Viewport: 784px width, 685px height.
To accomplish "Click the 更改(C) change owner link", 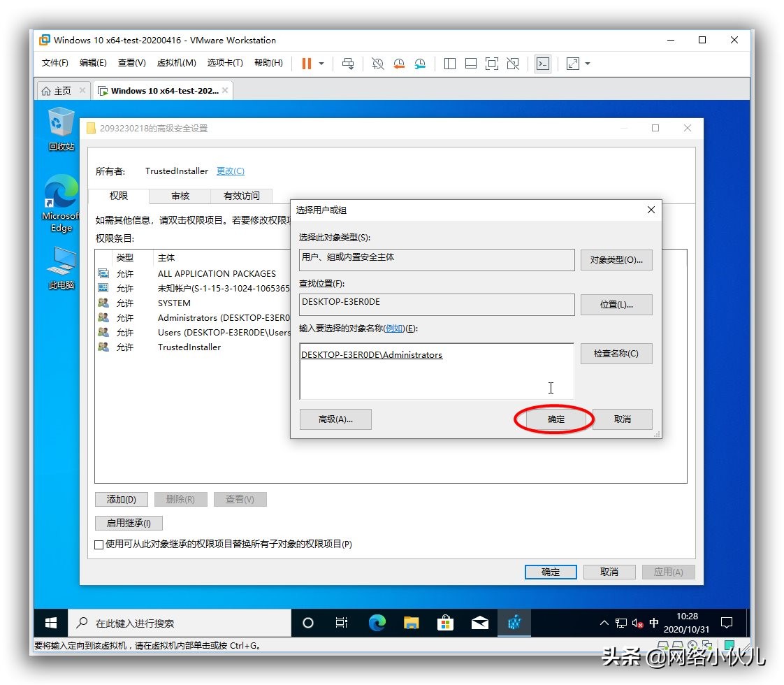I will tap(230, 171).
